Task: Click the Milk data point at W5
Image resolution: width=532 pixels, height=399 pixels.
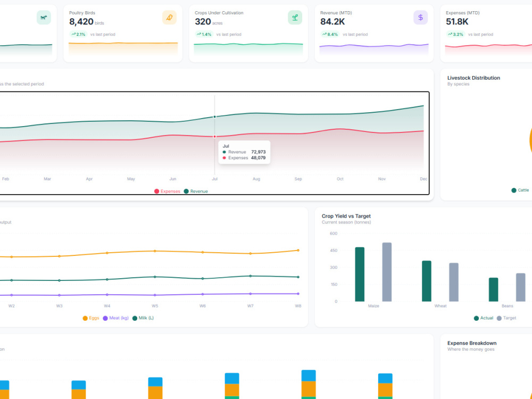Action: 155,277
